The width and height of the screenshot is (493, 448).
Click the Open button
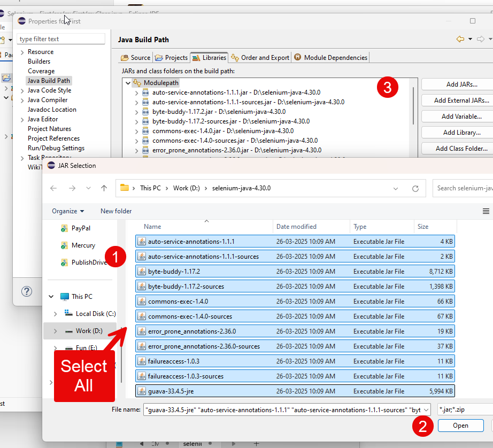[460, 426]
